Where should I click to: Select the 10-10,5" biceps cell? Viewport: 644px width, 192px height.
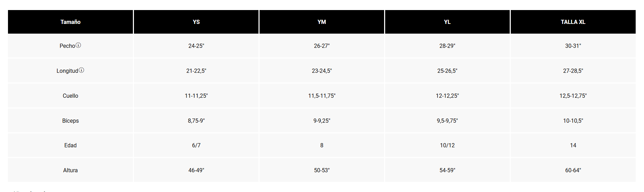[x=573, y=121]
